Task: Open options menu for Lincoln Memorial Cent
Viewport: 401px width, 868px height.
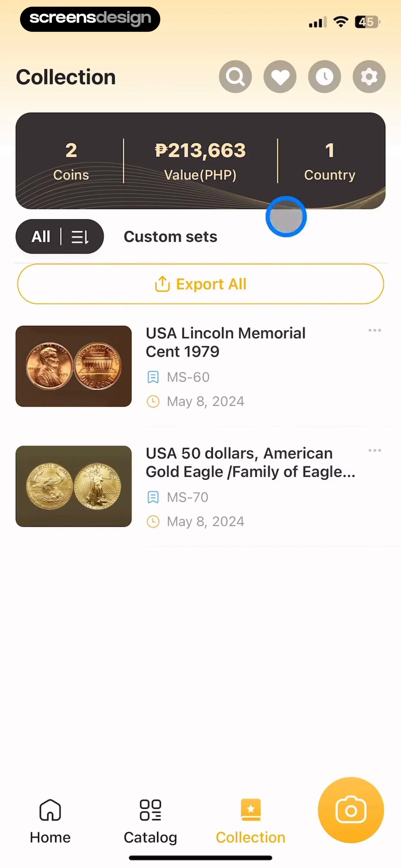Action: (x=375, y=330)
